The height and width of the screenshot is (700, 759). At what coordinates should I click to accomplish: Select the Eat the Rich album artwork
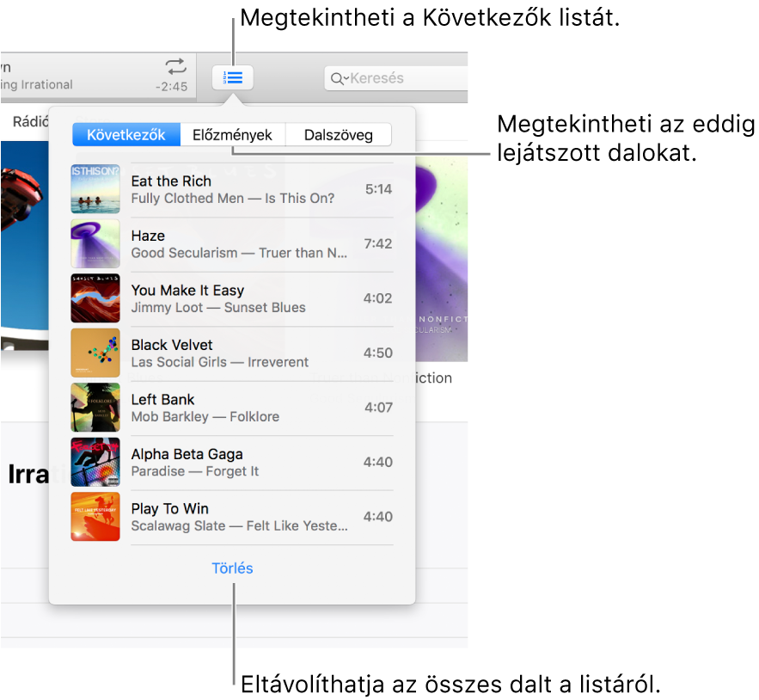(x=95, y=189)
